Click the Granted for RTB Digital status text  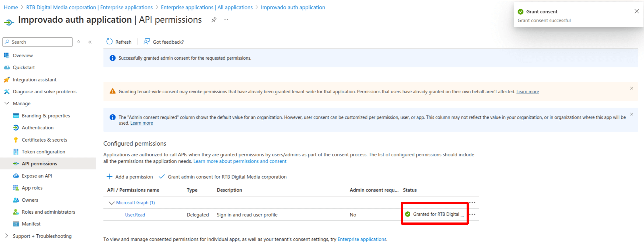(438, 214)
